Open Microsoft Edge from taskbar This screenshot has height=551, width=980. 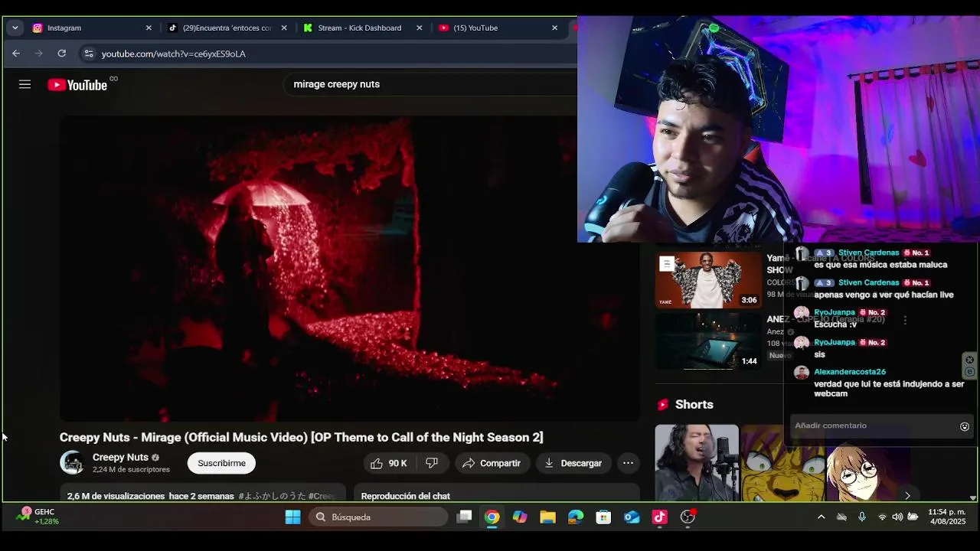tap(576, 517)
